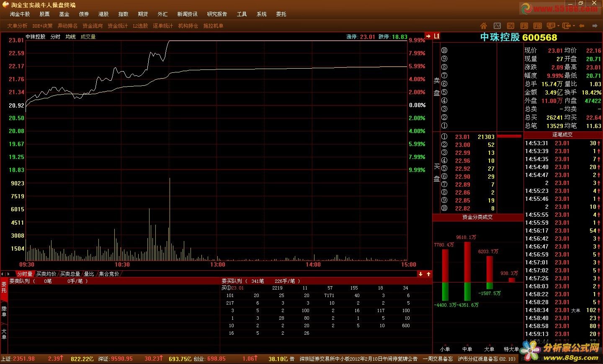The width and height of the screenshot is (603, 364).
Task: Click the exit/return panel icon
Action: [x=567, y=26]
